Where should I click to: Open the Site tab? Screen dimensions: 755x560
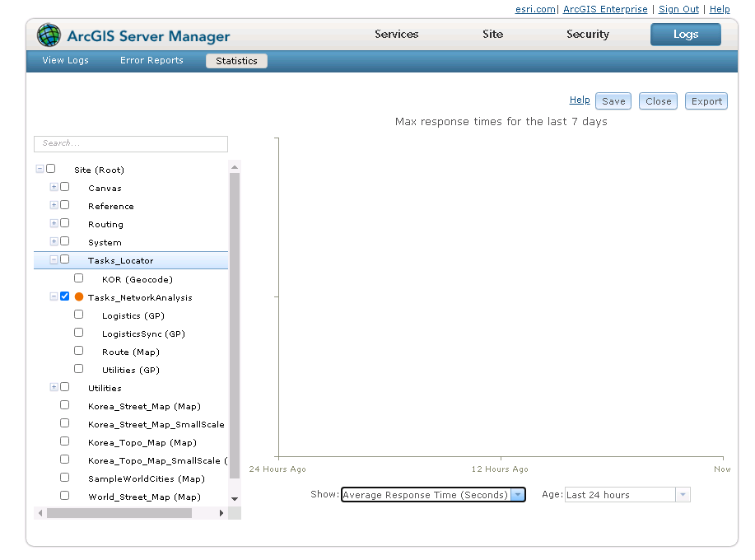pyautogui.click(x=492, y=35)
